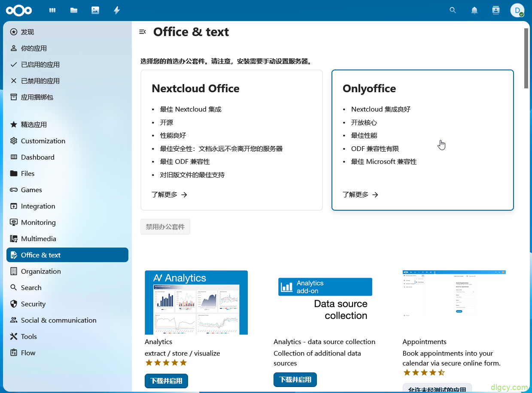Show Integration category apps
The height and width of the screenshot is (393, 532).
point(67,206)
